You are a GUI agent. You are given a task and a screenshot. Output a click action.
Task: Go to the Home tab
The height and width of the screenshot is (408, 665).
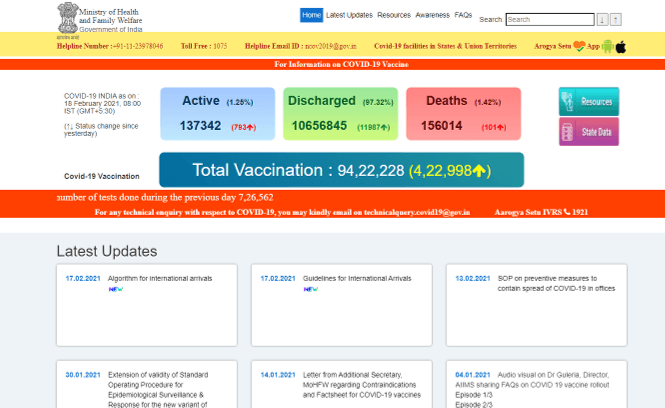(x=311, y=15)
